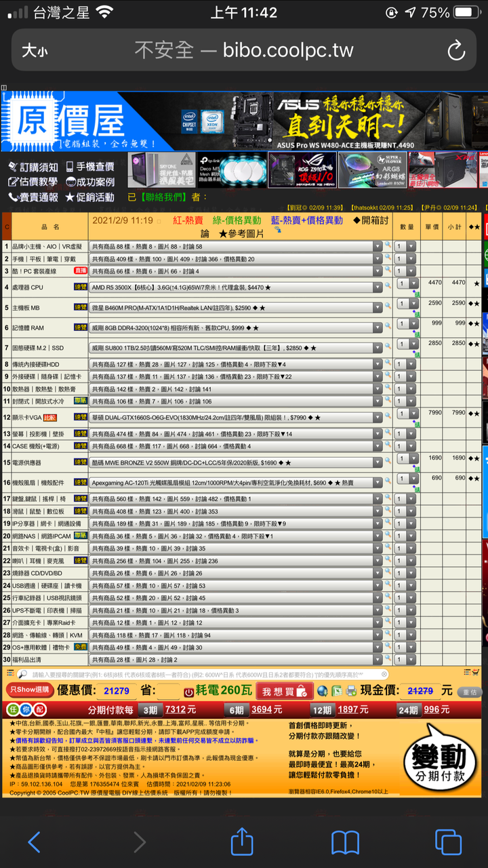
Task: Select 6期 installment option
Action: pos(236,710)
